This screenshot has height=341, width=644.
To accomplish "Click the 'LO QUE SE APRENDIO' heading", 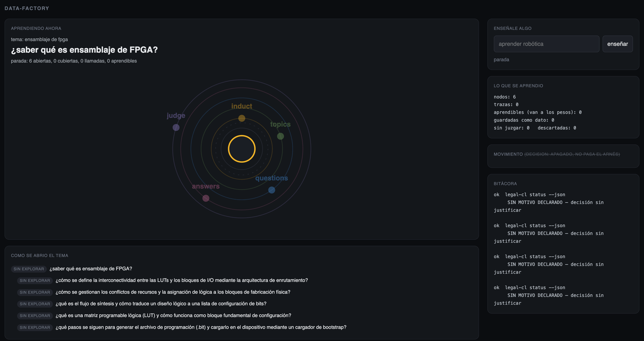I will point(518,86).
